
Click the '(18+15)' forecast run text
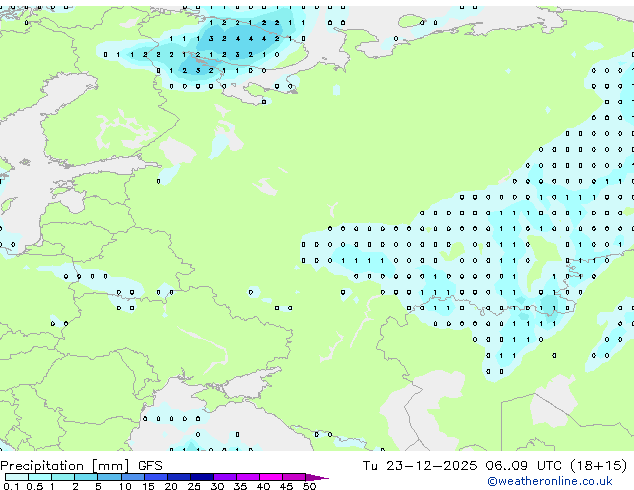(598, 465)
